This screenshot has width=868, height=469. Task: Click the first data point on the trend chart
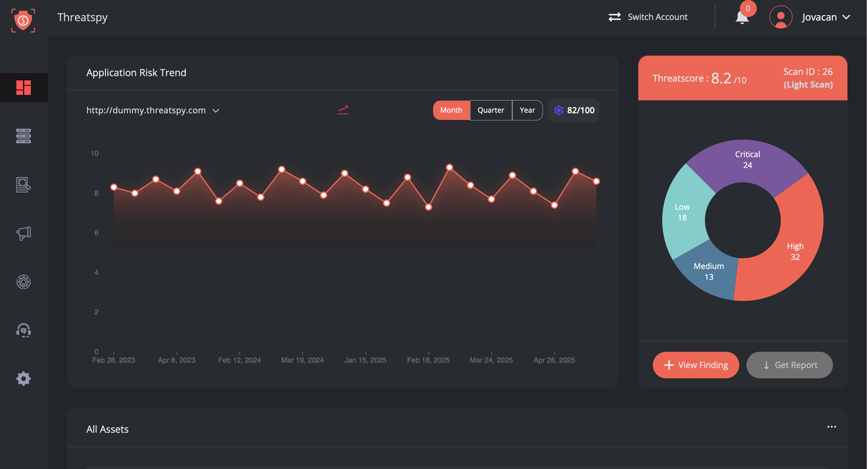click(114, 187)
